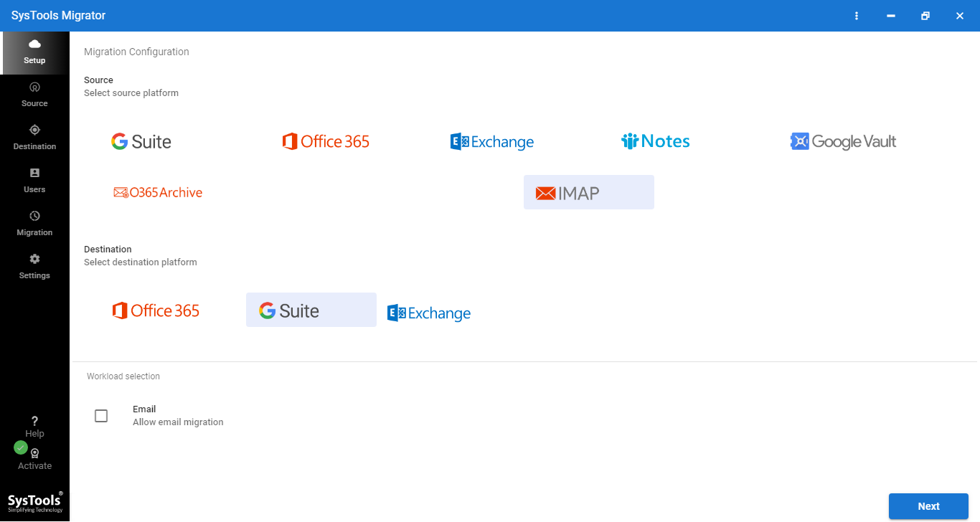Minimize the SysTools Migrator window
The height and width of the screenshot is (522, 980).
(891, 16)
